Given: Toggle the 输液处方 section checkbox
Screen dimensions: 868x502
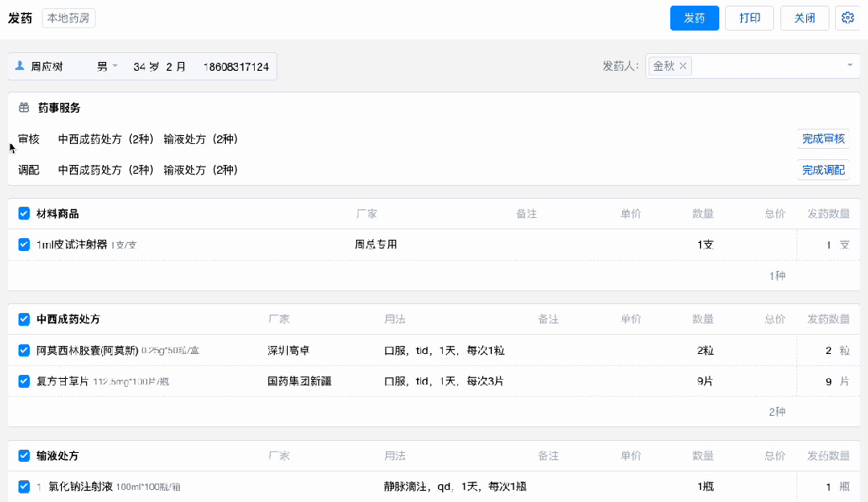Looking at the screenshot, I should 24,456.
